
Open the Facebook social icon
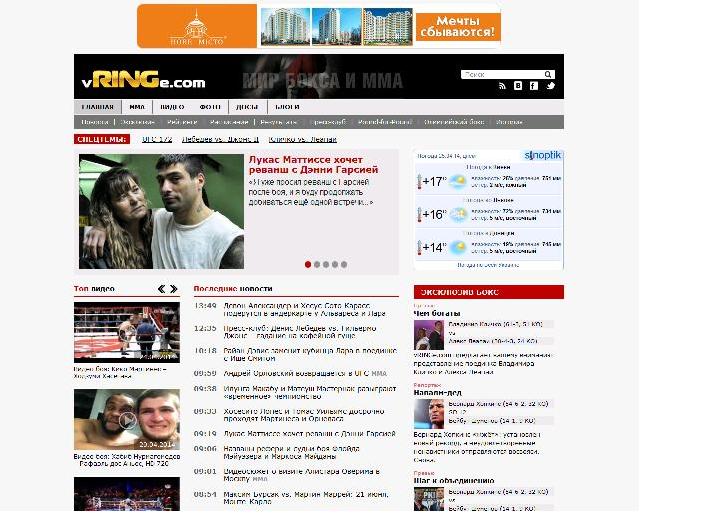(534, 87)
